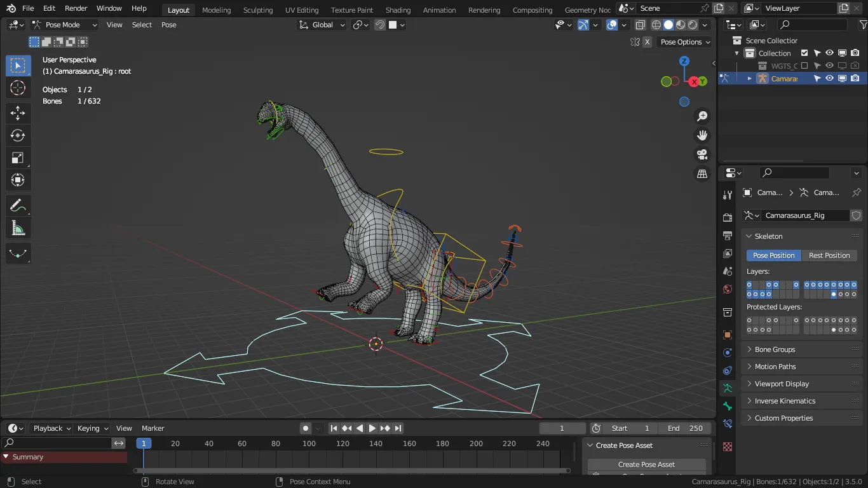Open the Bone properties tab
The width and height of the screenshot is (868, 488).
(728, 406)
